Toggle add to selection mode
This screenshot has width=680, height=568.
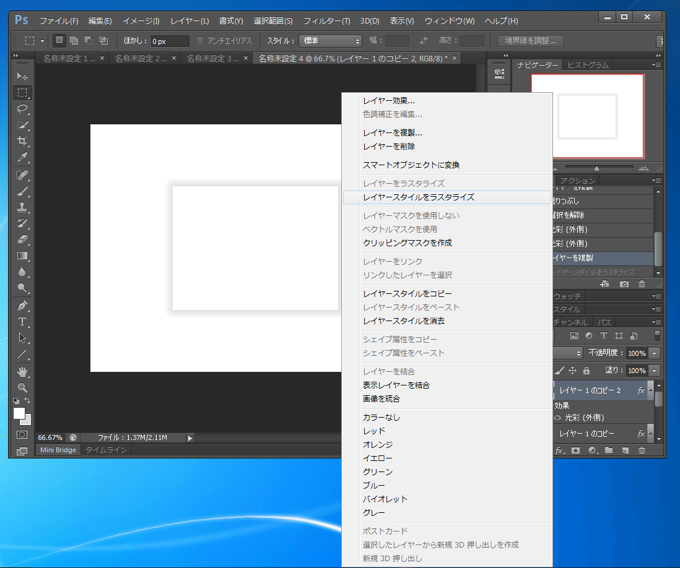click(74, 40)
